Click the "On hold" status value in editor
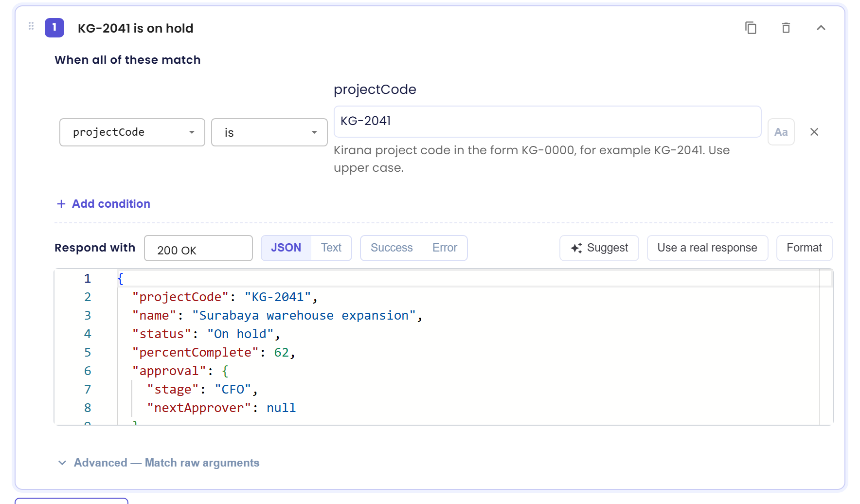Viewport: 860px width, 504px height. tap(240, 334)
